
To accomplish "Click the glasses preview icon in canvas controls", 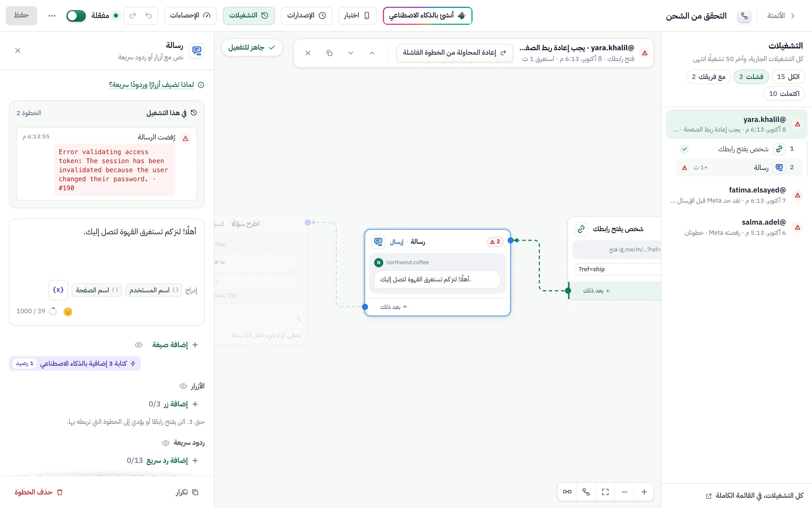I will 567,492.
